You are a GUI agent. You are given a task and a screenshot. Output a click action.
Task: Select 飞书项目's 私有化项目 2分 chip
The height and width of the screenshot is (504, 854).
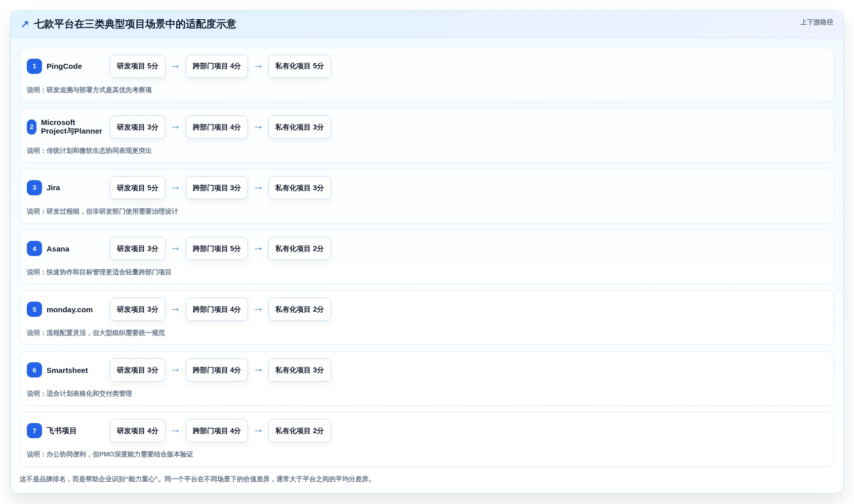coord(300,431)
